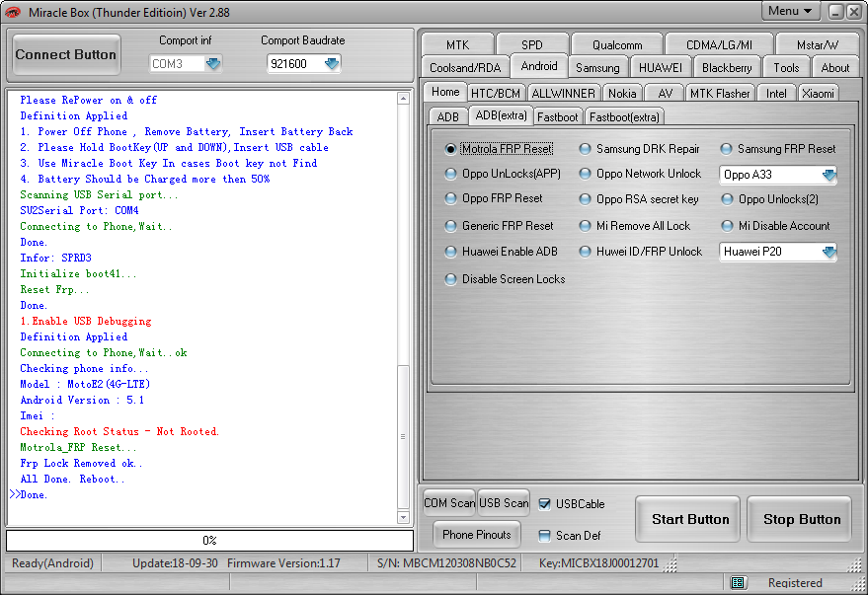Open the Comport Baudrate 921600 dropdown
Screen dimensions: 868x595
pyautogui.click(x=332, y=63)
